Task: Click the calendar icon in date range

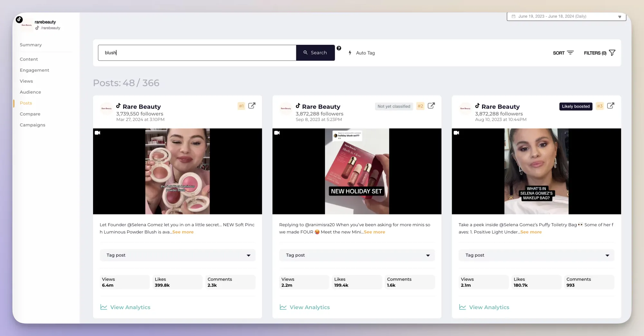Action: (x=514, y=16)
